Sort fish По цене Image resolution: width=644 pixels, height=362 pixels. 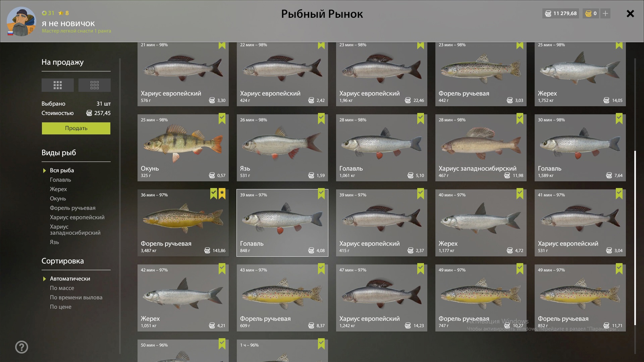[x=61, y=307]
